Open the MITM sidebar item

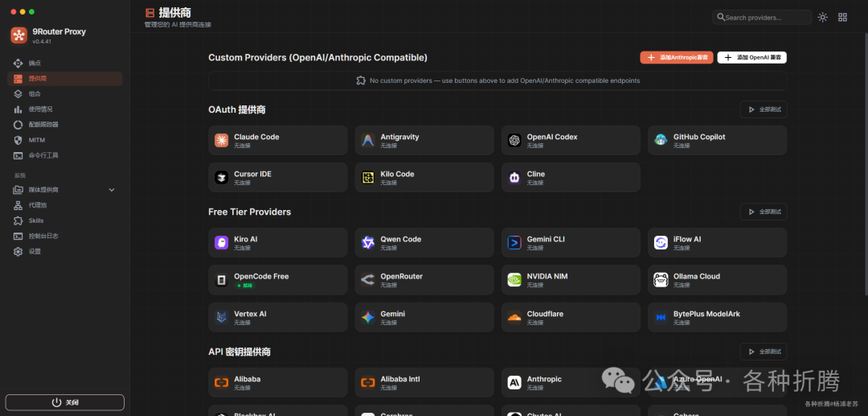[65, 140]
